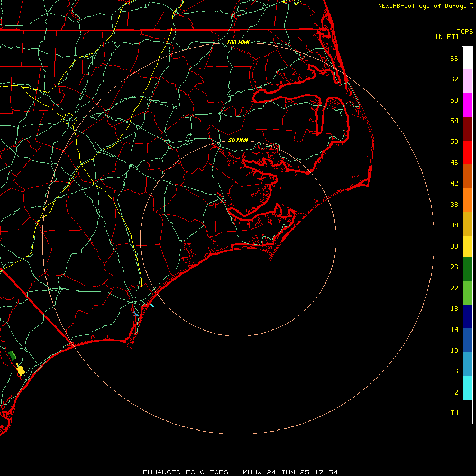Click the 'KMHX' radar site identifier
The image size is (476, 476).
pos(253,472)
